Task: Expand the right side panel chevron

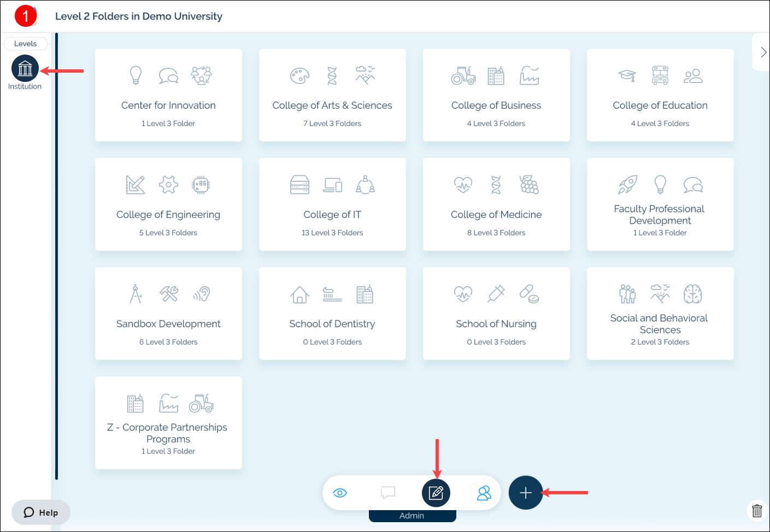Action: pyautogui.click(x=763, y=52)
